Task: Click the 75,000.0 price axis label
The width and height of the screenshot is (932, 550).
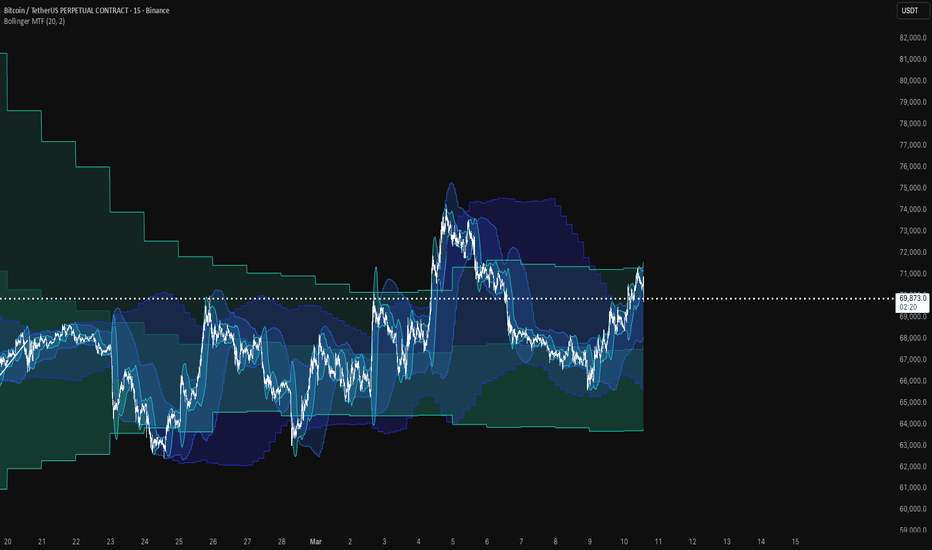Action: 912,187
